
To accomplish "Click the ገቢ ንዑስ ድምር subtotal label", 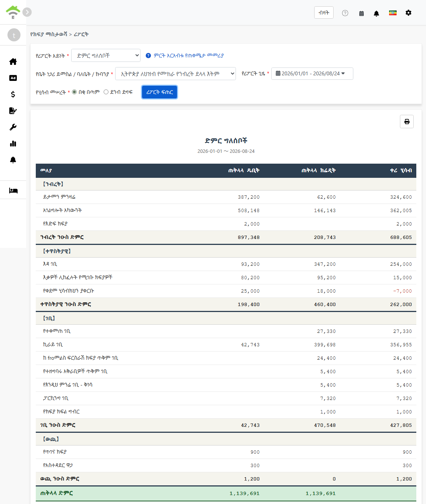I will [58, 425].
